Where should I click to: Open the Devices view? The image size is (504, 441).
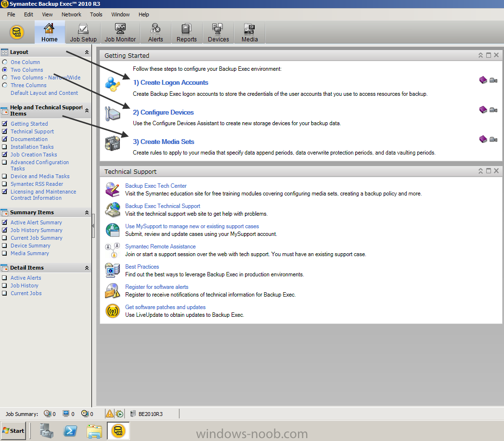point(218,32)
